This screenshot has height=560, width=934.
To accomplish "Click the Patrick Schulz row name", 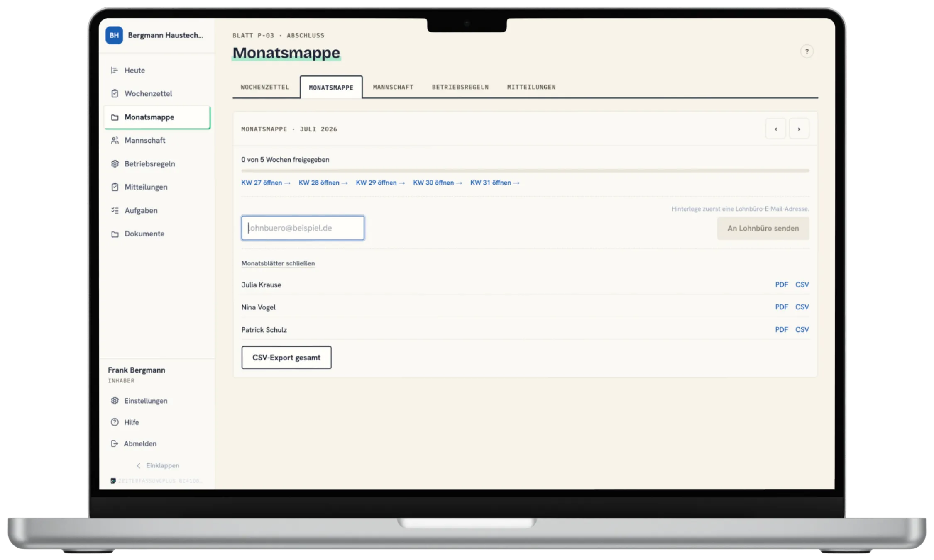I will point(264,330).
